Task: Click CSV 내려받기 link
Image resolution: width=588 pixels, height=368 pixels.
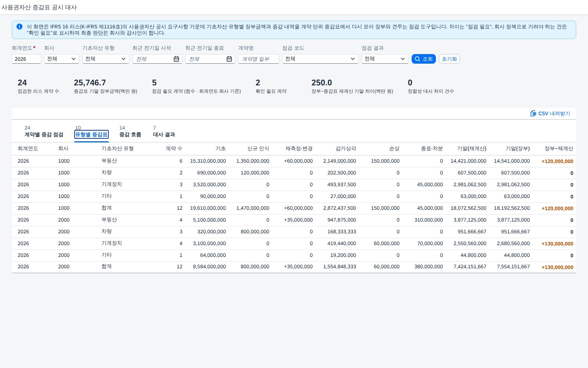Action: tap(550, 113)
